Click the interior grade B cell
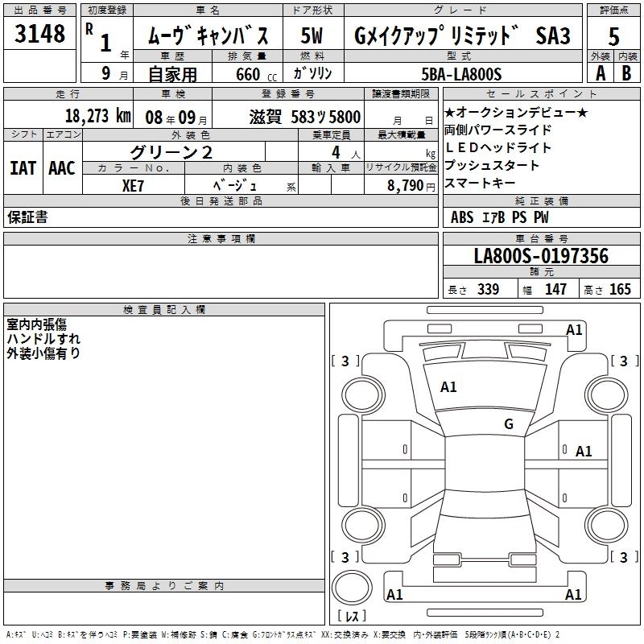Viewport: 644px width, 644px height. pos(627,72)
